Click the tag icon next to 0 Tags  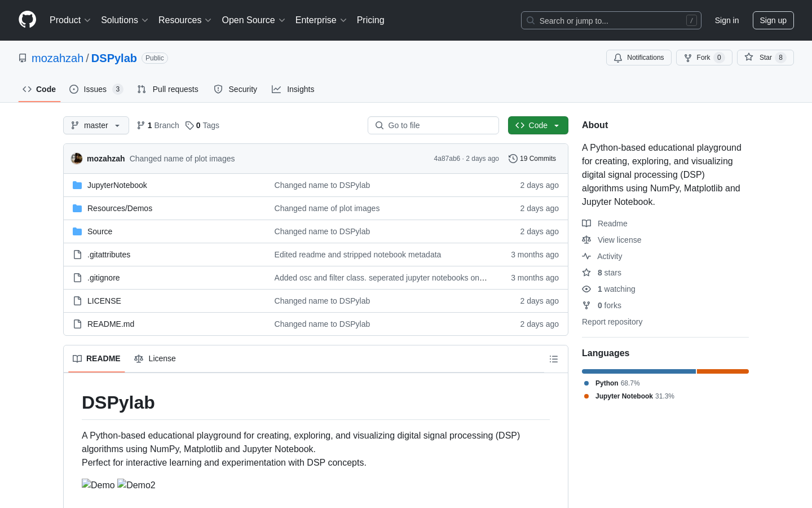pyautogui.click(x=189, y=125)
